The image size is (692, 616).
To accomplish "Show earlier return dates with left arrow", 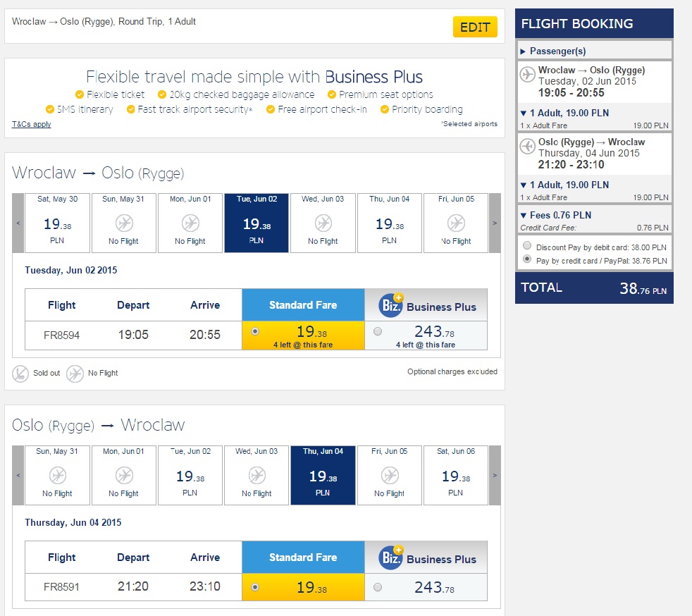I will coord(18,475).
